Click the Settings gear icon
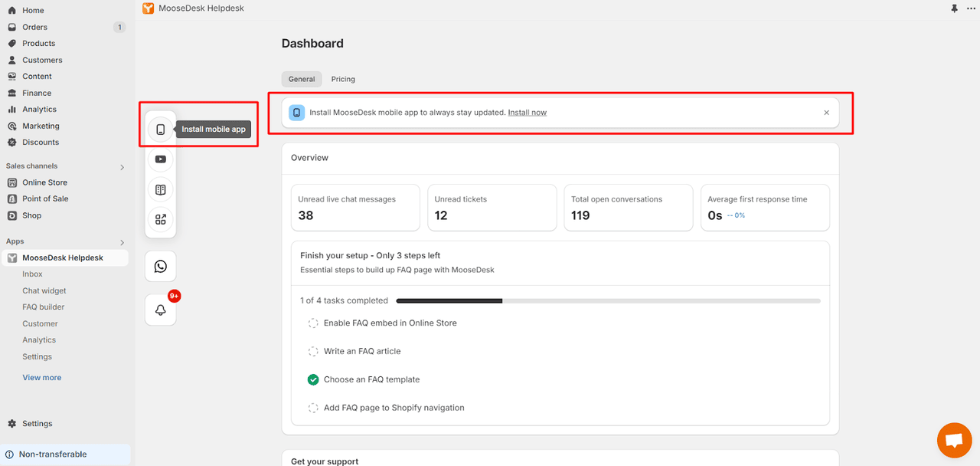The image size is (980, 466). (x=12, y=423)
